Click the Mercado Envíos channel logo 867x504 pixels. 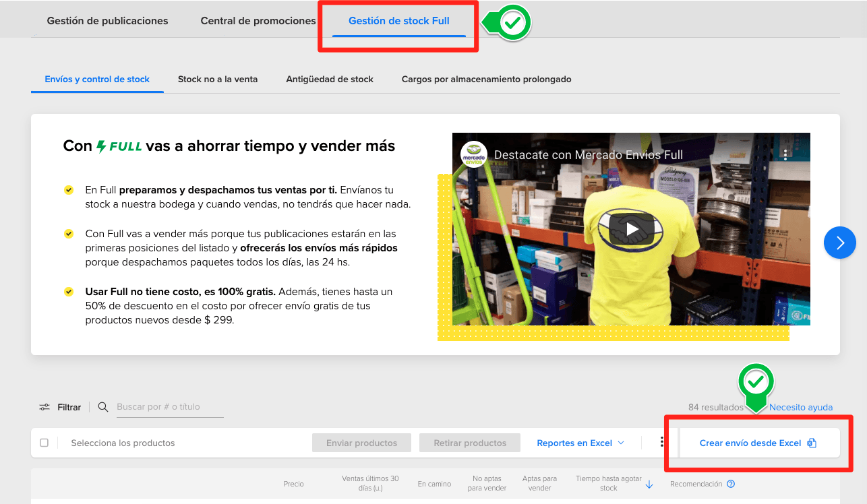click(474, 155)
